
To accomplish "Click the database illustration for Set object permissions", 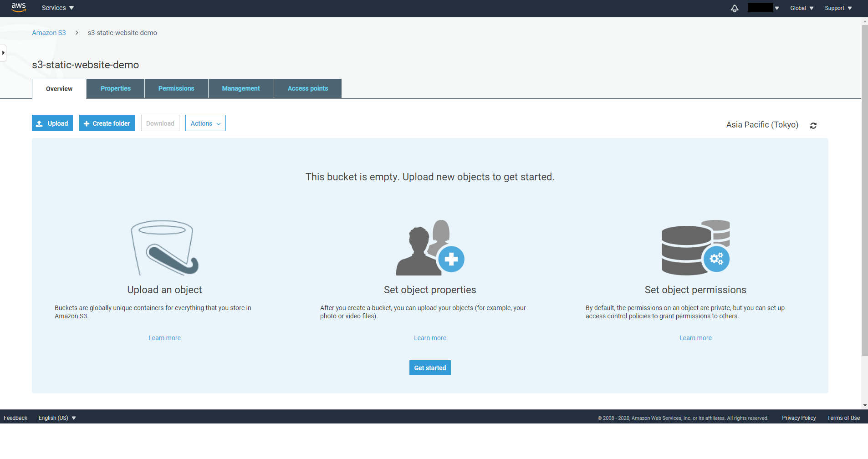I will point(695,247).
